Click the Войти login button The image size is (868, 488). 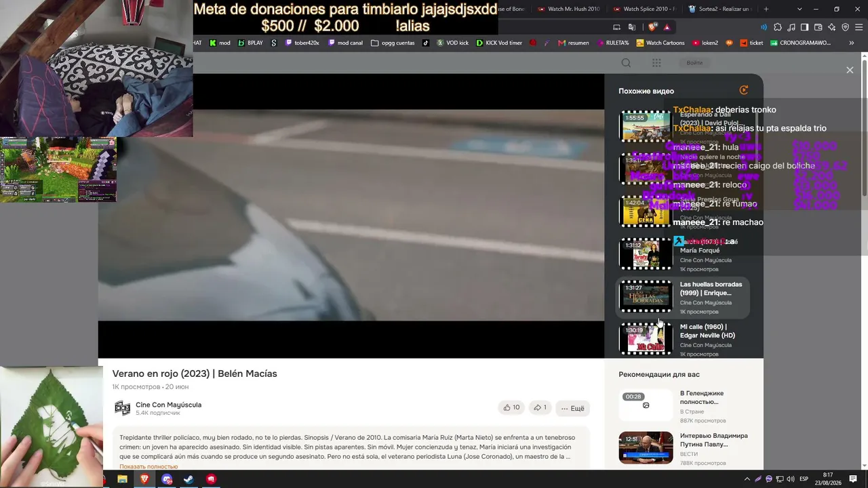coord(694,63)
